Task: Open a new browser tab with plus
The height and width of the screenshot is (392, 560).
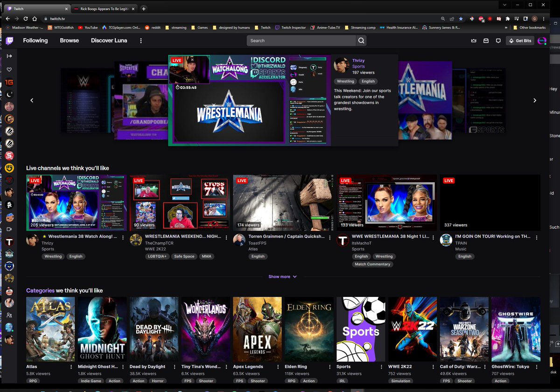Action: (144, 8)
